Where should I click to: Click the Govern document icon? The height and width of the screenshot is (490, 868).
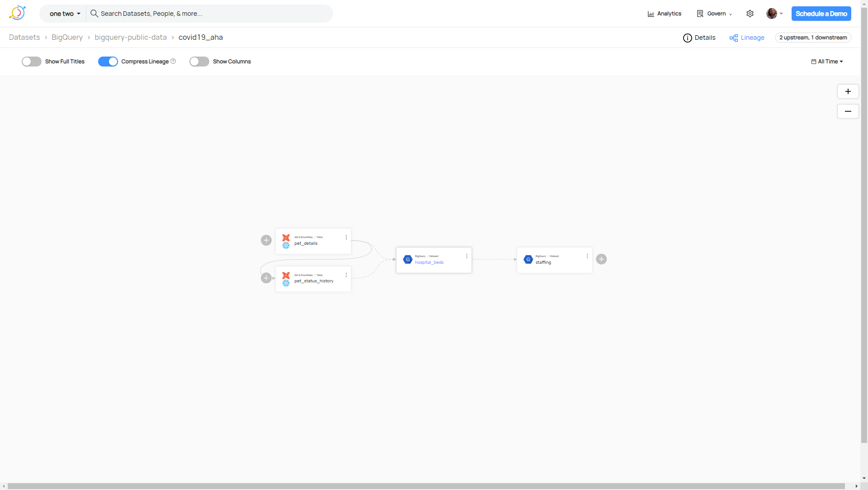(700, 14)
